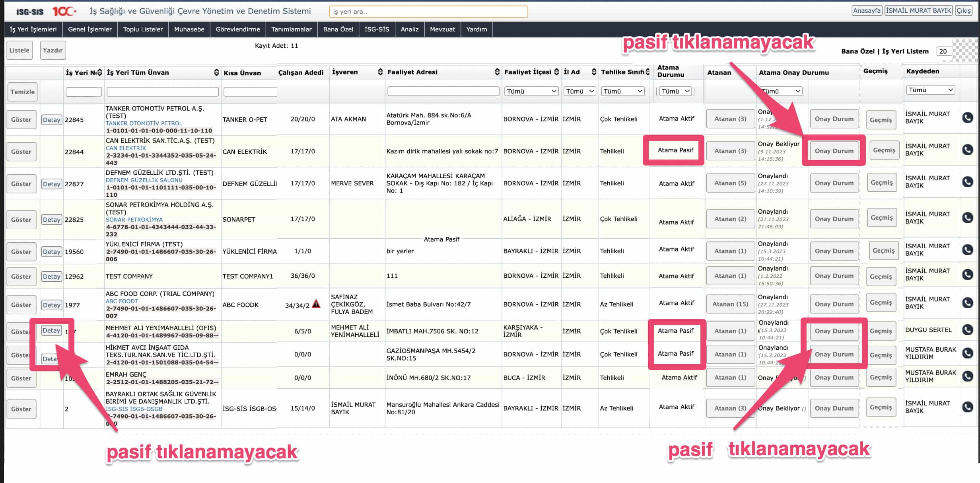Click phone icon in DUYGU SERTEL row
This screenshot has width=980, height=483.
967,330
